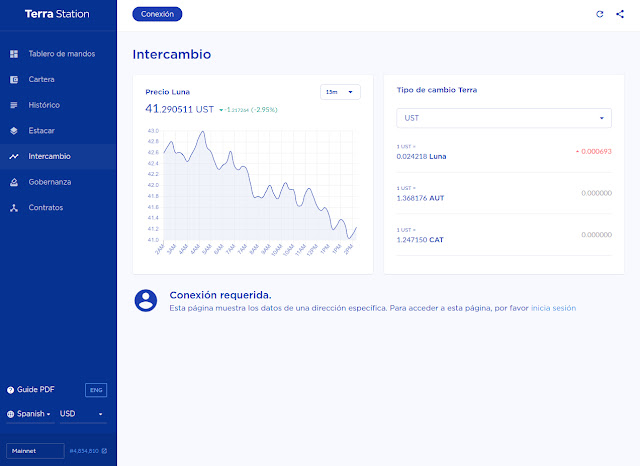Click the inicia sesión link
Screen dimensions: 640x466
pyautogui.click(x=553, y=308)
